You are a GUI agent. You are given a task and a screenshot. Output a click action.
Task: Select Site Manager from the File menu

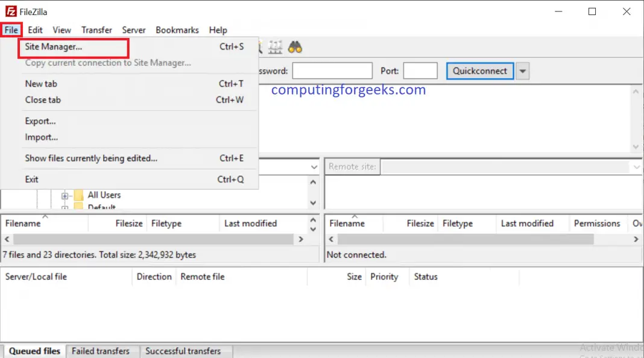point(53,46)
